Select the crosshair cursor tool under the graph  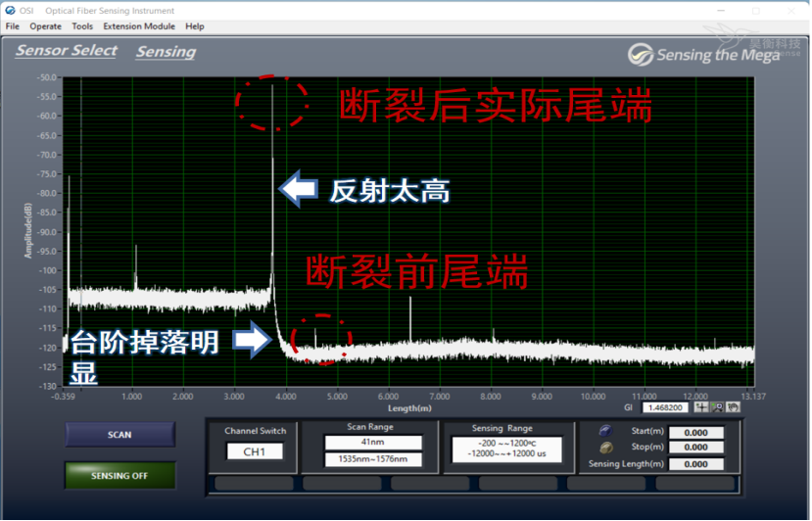click(x=701, y=406)
